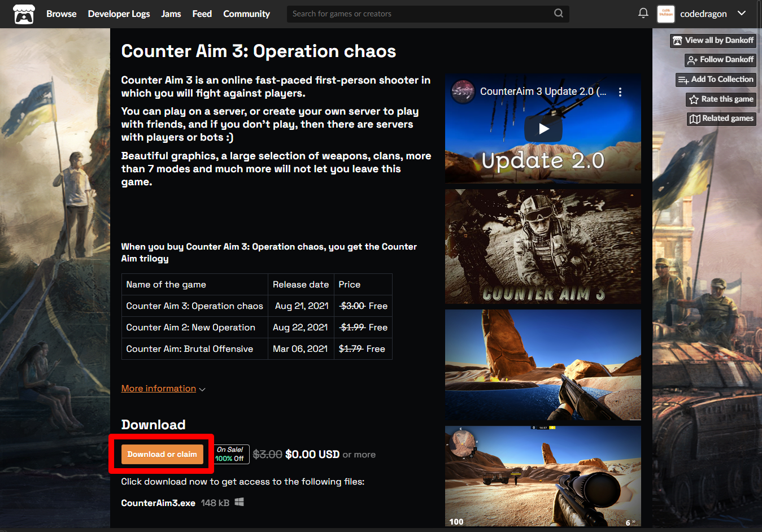Rate this game
Viewport: 762px width, 532px height.
721,99
